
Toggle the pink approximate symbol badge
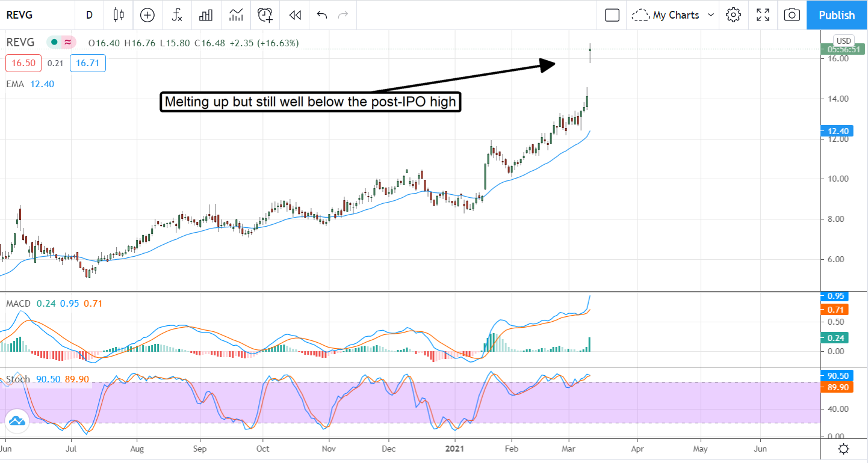pyautogui.click(x=68, y=42)
